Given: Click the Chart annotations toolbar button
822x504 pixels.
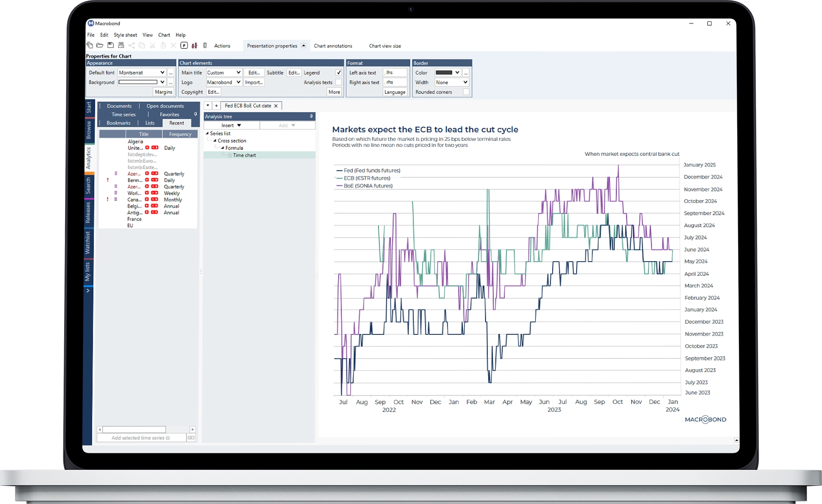Looking at the screenshot, I should point(332,46).
